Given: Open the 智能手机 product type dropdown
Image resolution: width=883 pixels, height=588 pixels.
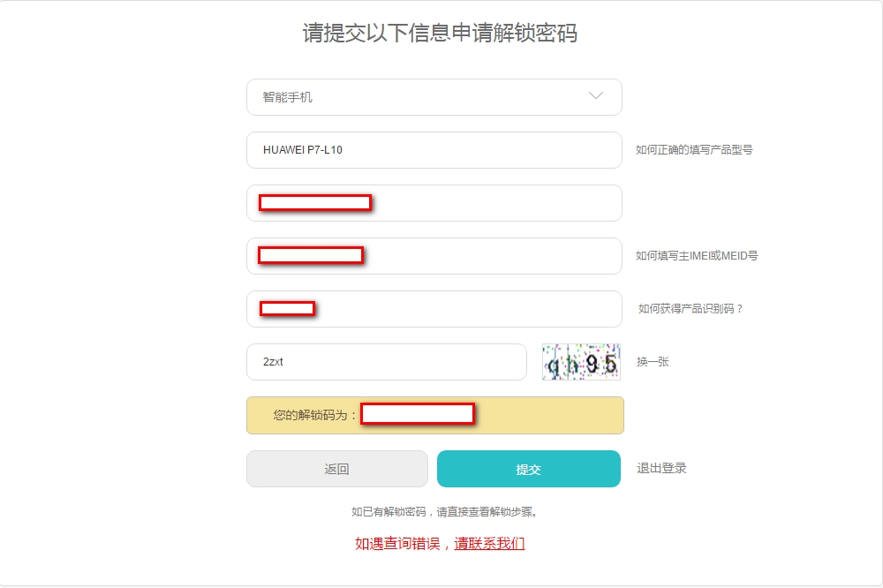Looking at the screenshot, I should point(434,97).
